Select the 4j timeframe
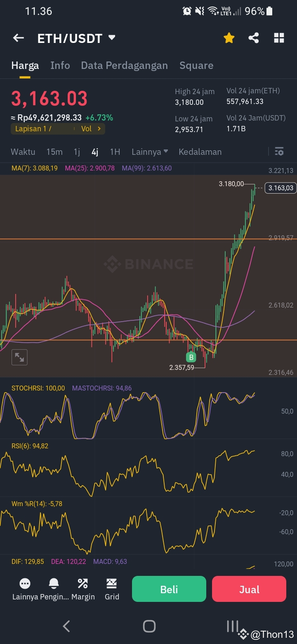This screenshot has height=644, width=297. point(95,152)
